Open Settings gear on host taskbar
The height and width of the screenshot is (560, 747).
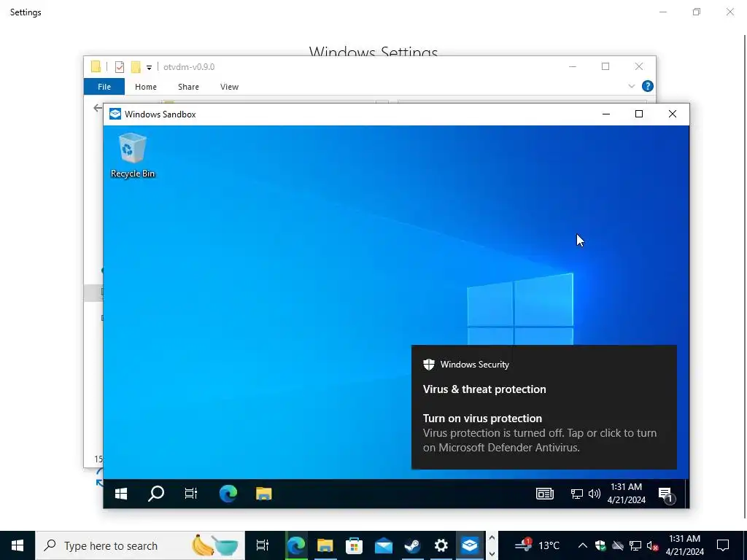coord(441,545)
